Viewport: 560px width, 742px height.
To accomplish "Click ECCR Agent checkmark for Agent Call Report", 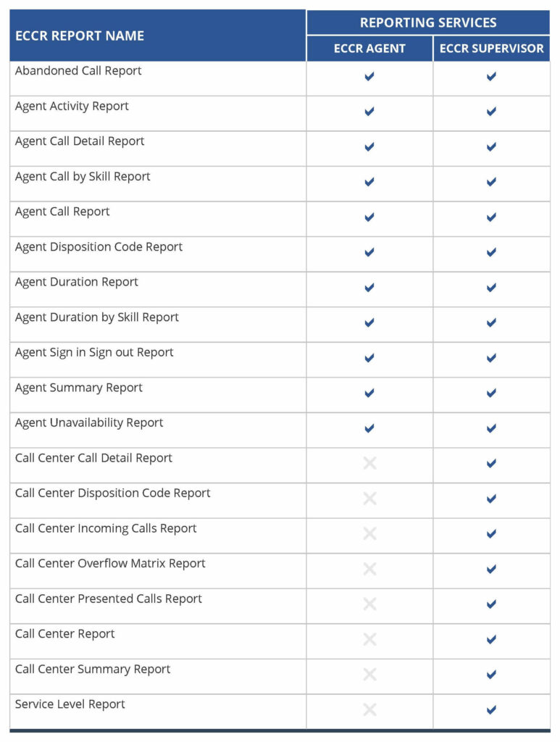I will click(369, 217).
